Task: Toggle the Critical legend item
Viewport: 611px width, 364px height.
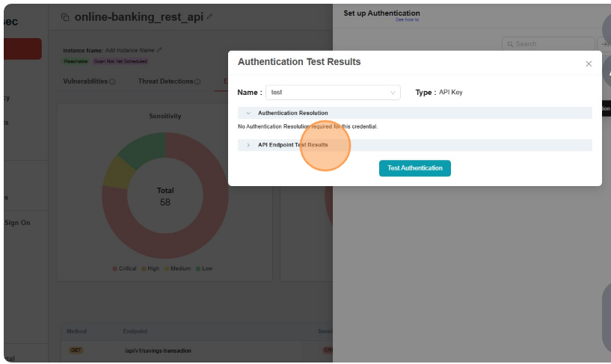Action: click(x=124, y=268)
